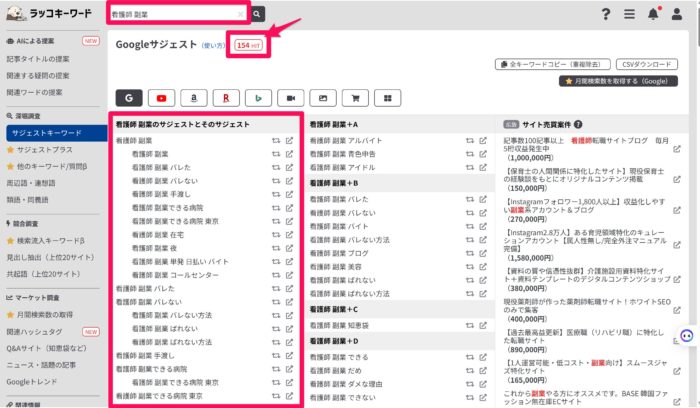Re-search icon on 看護師 副業 知恵袋 row
Viewport: 700px width, 408px height.
coord(470,325)
